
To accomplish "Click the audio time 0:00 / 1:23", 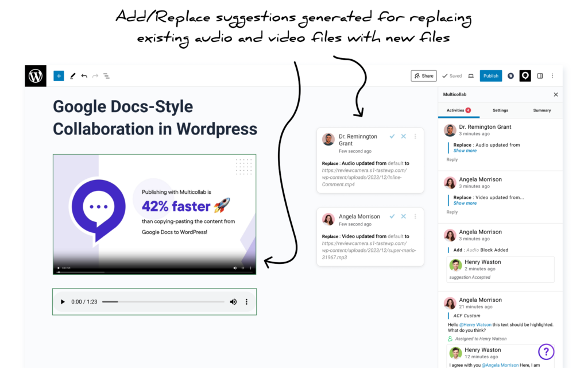I will pos(84,301).
